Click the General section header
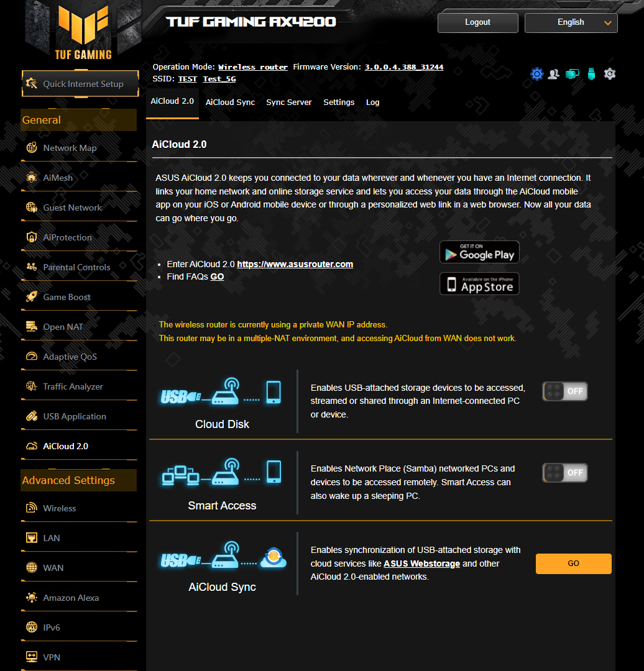This screenshot has height=671, width=644. [79, 120]
